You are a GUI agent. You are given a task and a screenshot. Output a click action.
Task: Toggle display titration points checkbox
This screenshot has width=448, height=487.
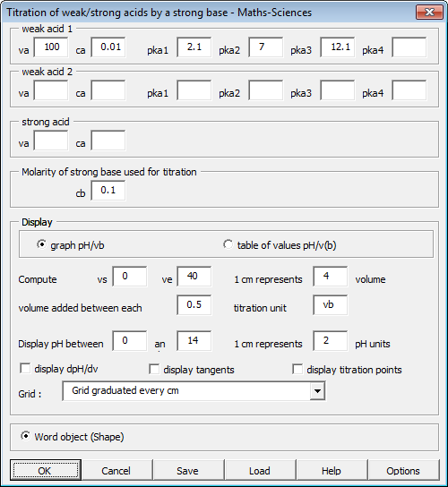[297, 370]
